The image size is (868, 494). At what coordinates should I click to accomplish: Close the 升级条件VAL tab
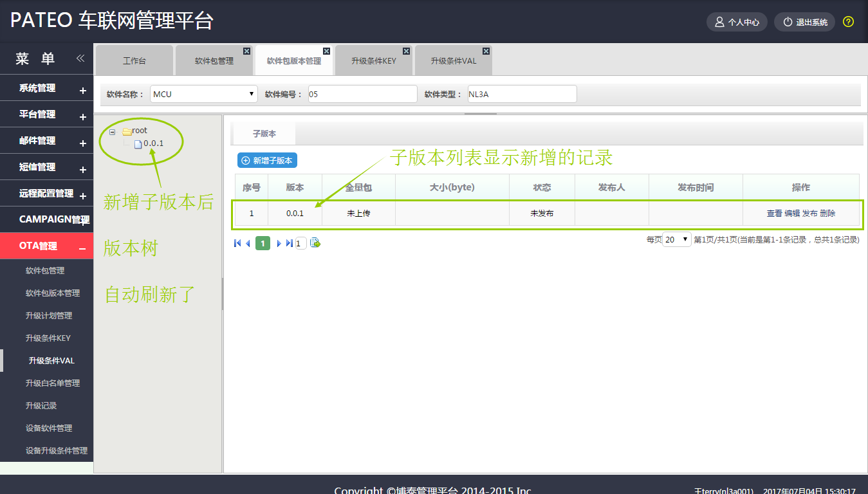pos(486,51)
